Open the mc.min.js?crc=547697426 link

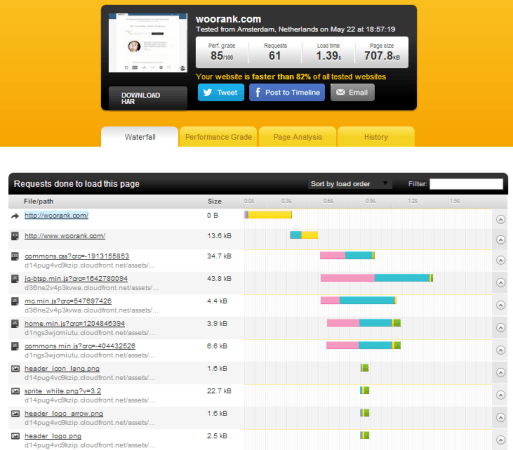tap(68, 301)
